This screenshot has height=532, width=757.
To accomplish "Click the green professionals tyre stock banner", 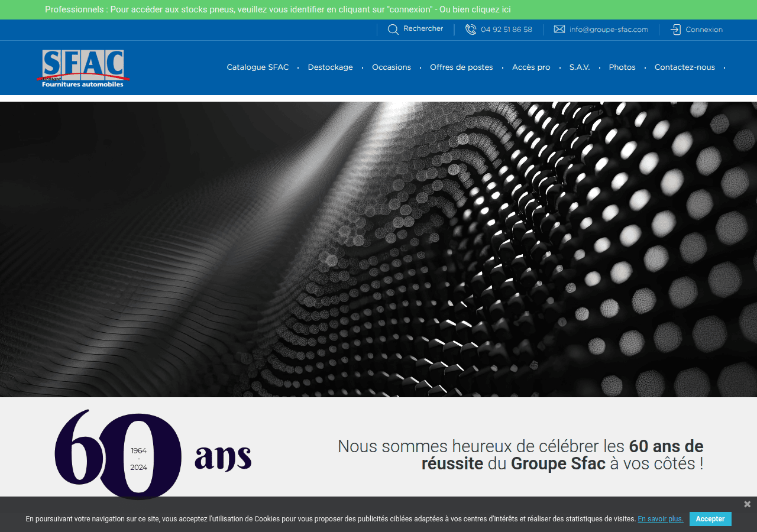I will [378, 9].
